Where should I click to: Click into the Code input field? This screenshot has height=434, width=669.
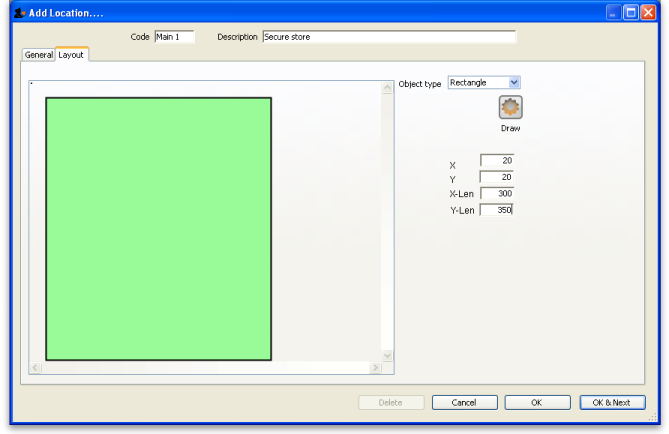point(174,37)
